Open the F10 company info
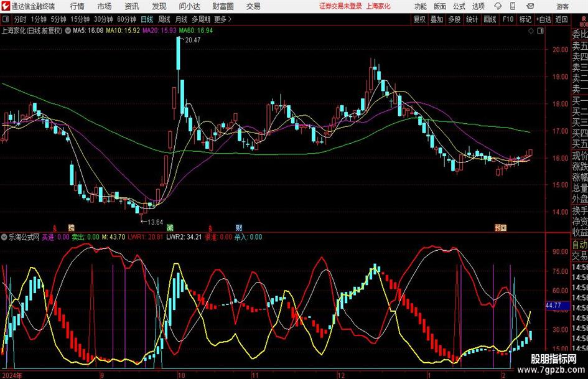The height and width of the screenshot is (379, 588). tap(508, 19)
